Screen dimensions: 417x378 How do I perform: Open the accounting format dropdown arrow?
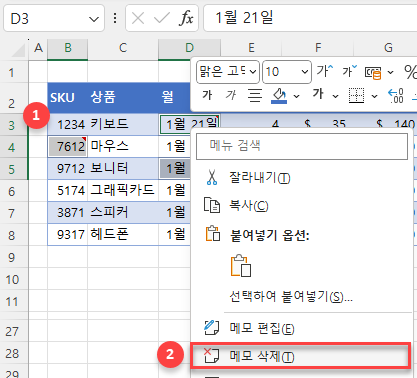click(390, 72)
